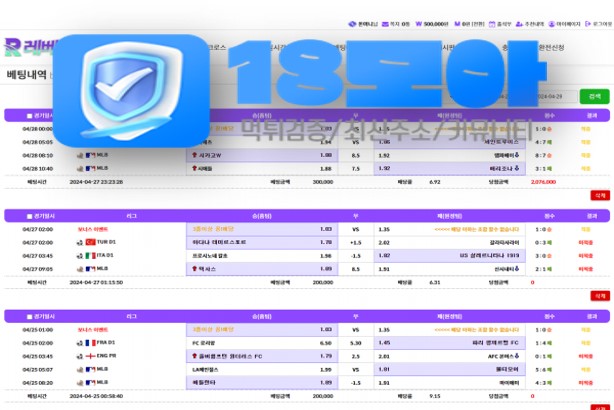Click the 2,076,000 winnings amount
Viewport: 614px width, 410px height.
point(543,182)
